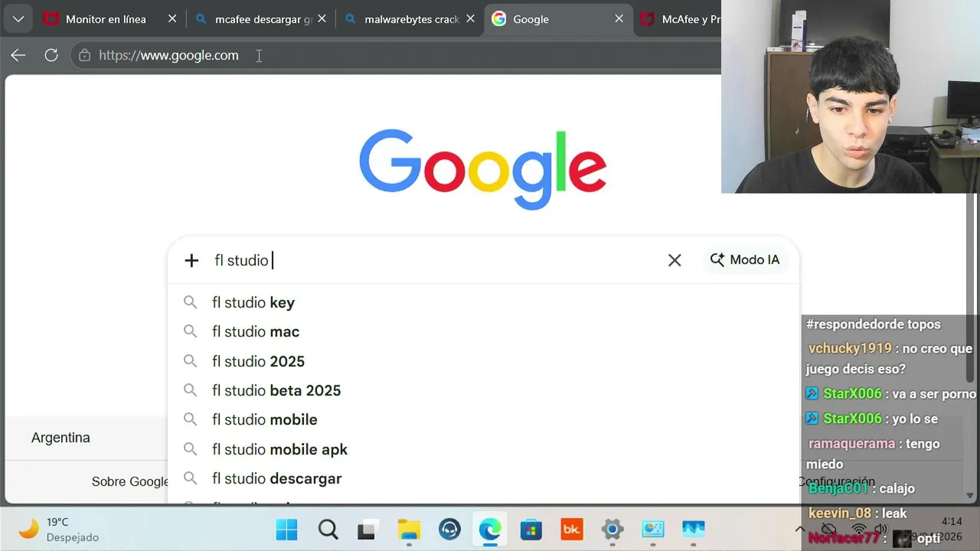Open Settings gear from the taskbar

point(612,529)
